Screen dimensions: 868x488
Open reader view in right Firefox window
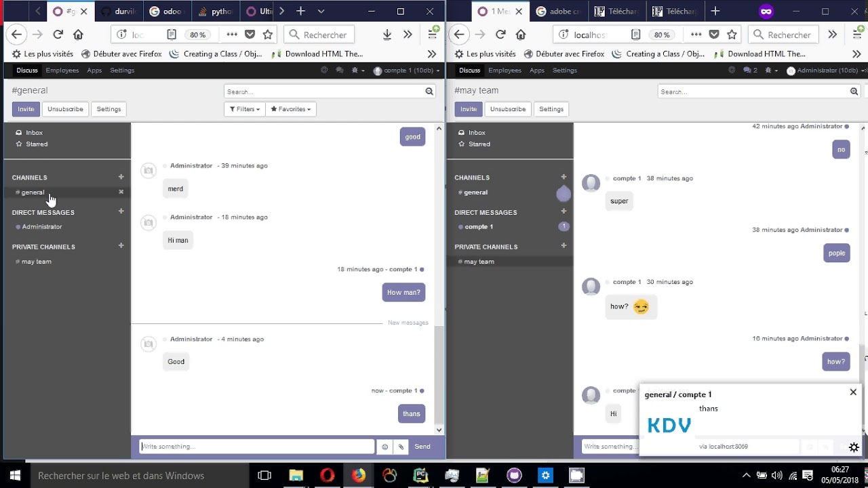click(x=635, y=35)
